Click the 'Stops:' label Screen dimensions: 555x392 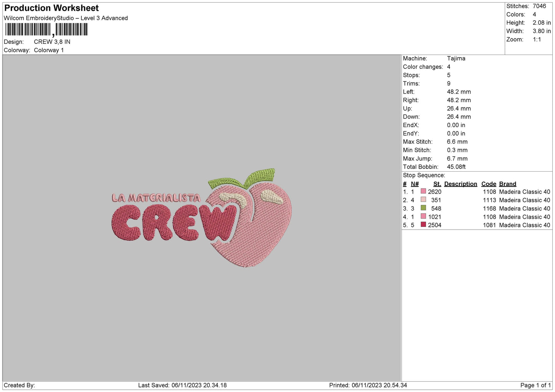pyautogui.click(x=411, y=75)
